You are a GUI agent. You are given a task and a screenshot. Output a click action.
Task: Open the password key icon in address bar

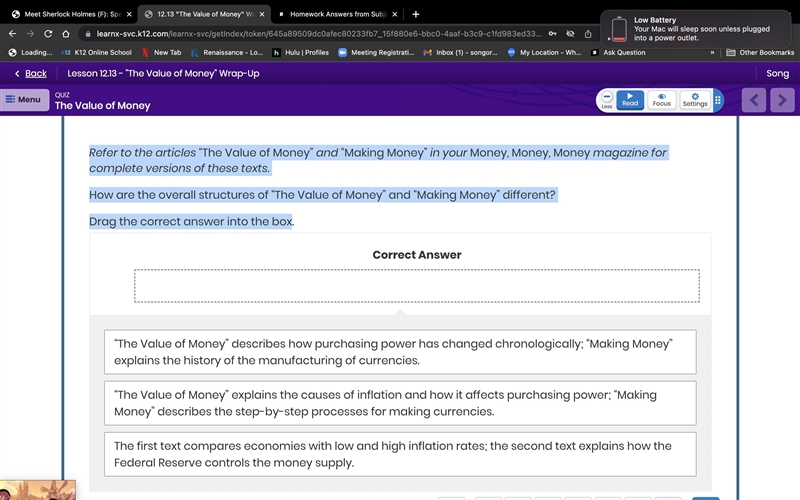[553, 34]
